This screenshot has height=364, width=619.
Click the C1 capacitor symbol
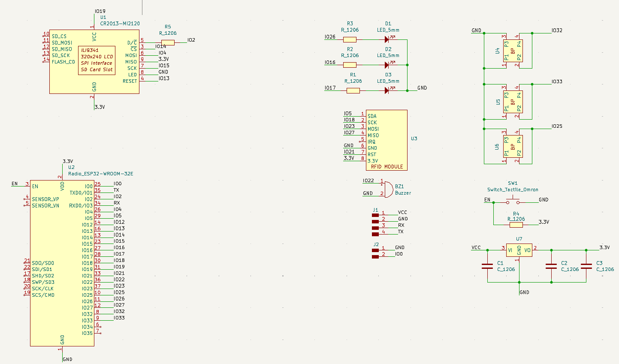pyautogui.click(x=487, y=266)
